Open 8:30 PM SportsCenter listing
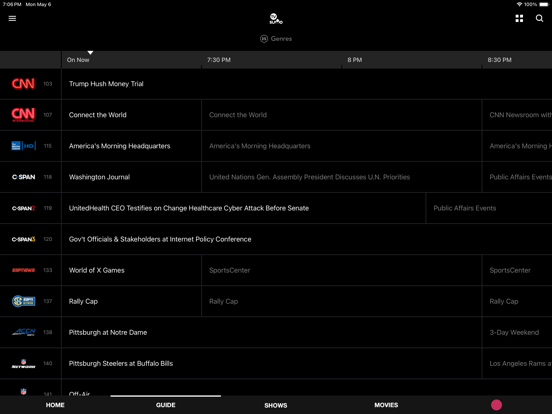This screenshot has height=414, width=552. click(x=517, y=270)
